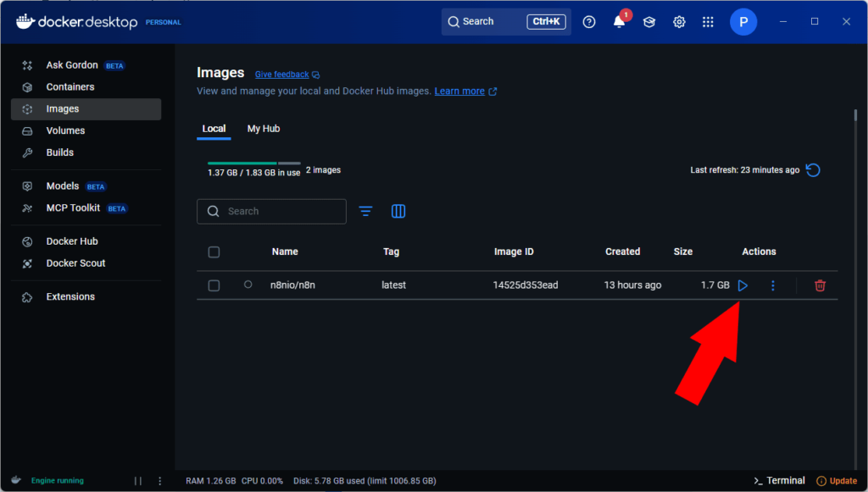Click the latest tag cell
This screenshot has width=868, height=492.
pos(393,285)
